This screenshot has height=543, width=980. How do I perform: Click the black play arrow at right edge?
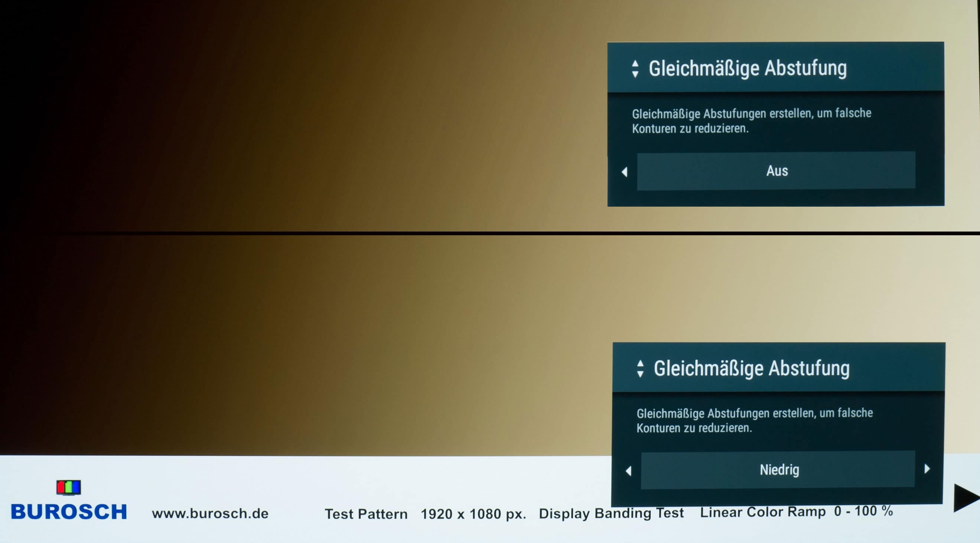pos(967,498)
